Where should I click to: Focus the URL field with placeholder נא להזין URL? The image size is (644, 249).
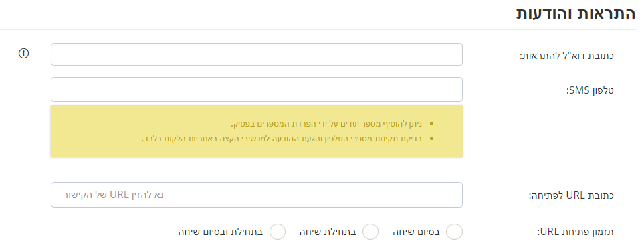pyautogui.click(x=257, y=195)
